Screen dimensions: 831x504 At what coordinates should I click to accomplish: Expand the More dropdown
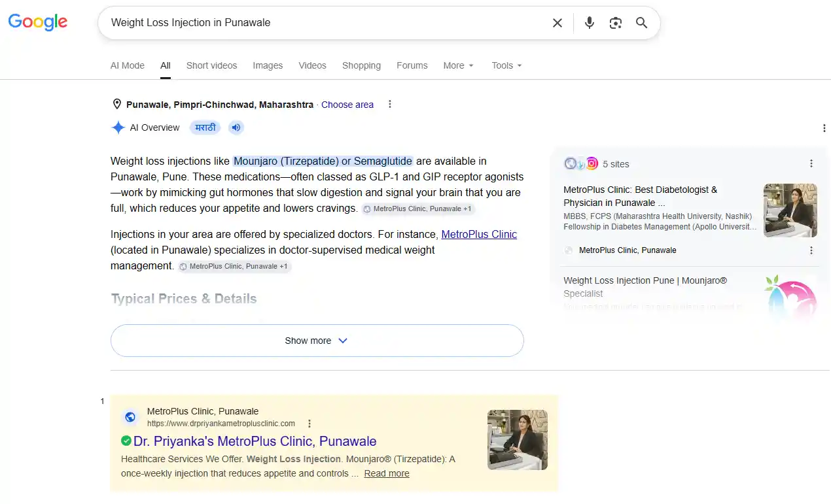click(x=458, y=65)
